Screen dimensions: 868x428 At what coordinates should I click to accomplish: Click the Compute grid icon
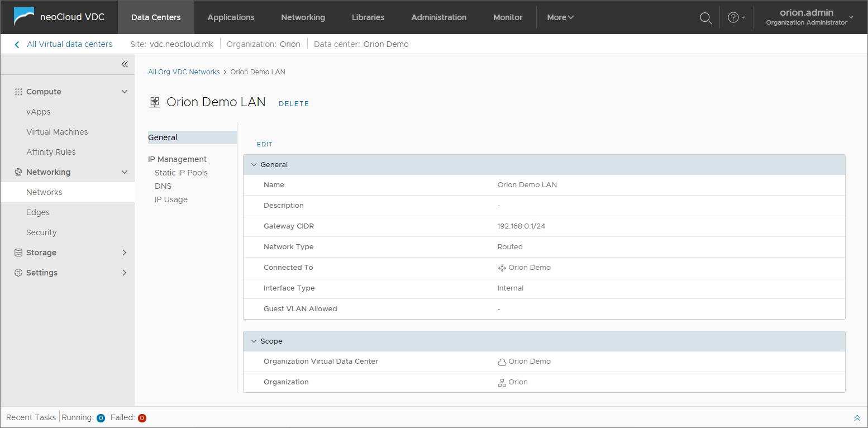18,92
